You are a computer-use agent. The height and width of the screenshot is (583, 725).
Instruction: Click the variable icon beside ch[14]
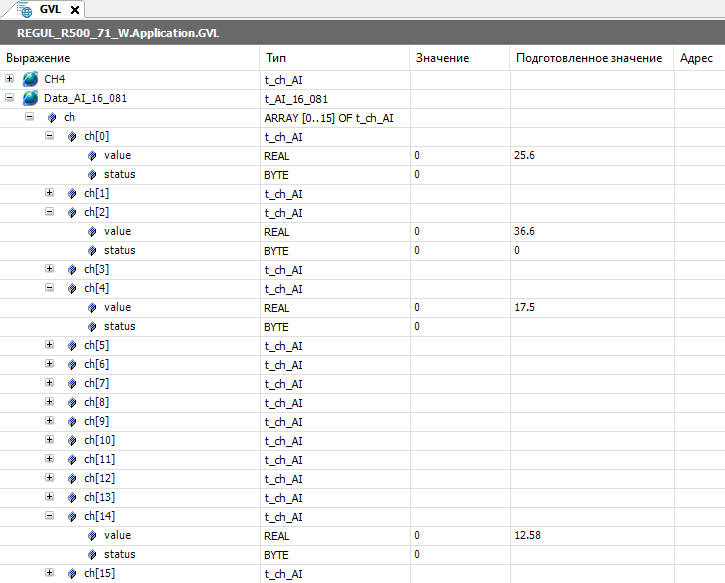pyautogui.click(x=72, y=516)
